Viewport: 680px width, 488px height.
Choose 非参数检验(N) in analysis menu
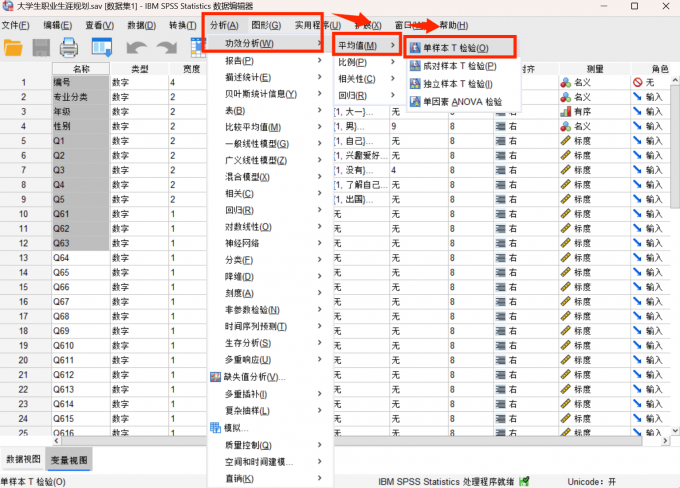(270, 310)
